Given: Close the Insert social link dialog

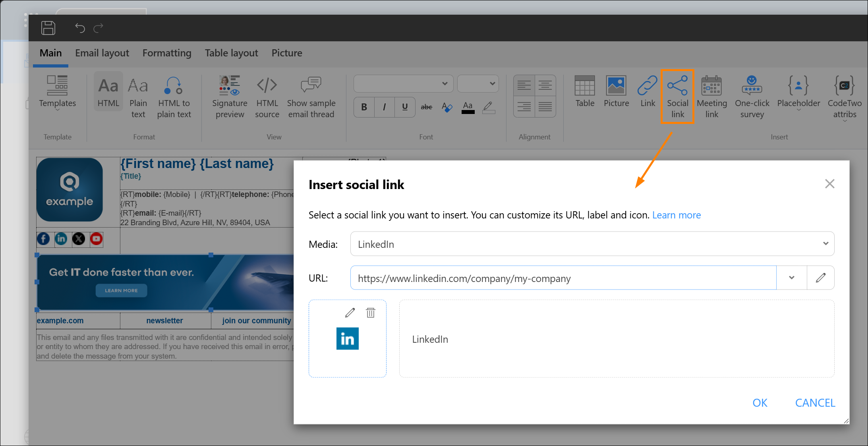Looking at the screenshot, I should pyautogui.click(x=829, y=184).
